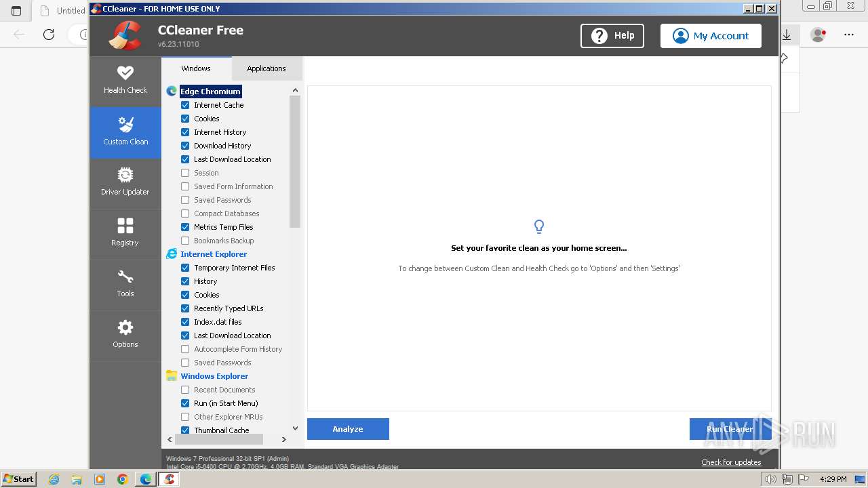Open the media player taskbar icon
Image resolution: width=868 pixels, height=488 pixels.
click(x=100, y=479)
